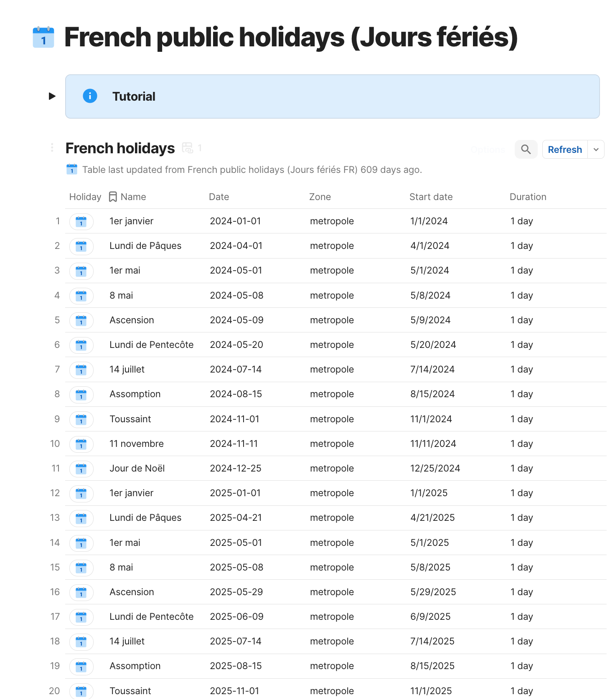Open the Refresh dropdown arrow
The image size is (615, 700).
click(x=596, y=150)
